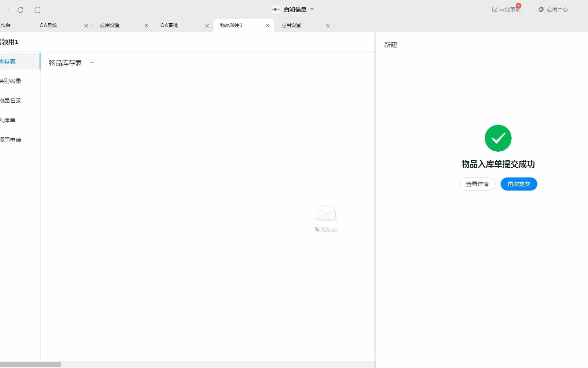Click the 再次提交 button
Image resolution: width=588 pixels, height=368 pixels.
click(x=519, y=184)
